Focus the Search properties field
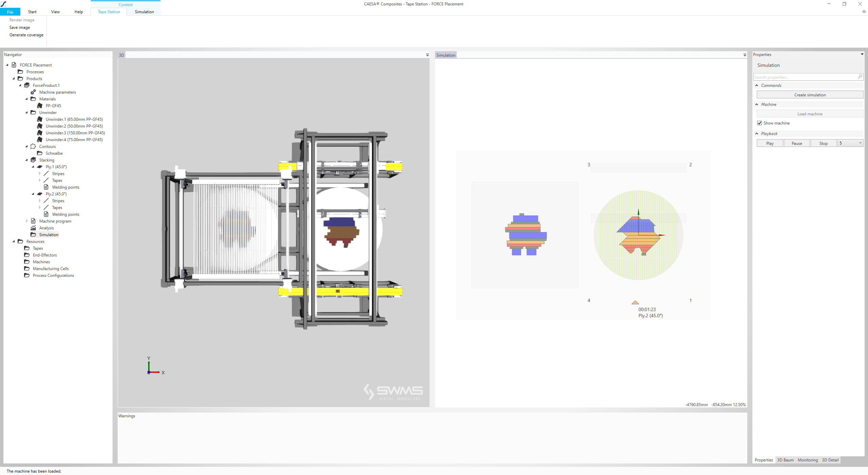 (808, 77)
